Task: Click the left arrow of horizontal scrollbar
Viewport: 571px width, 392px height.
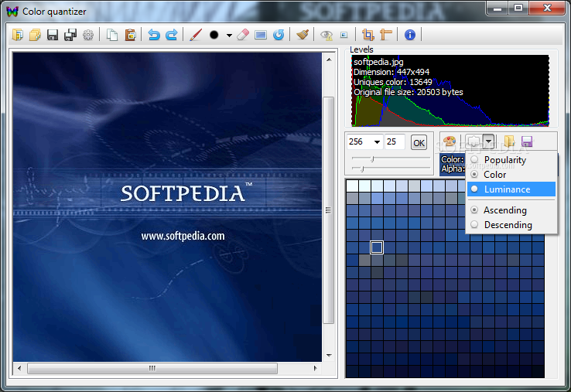Action: tap(19, 368)
